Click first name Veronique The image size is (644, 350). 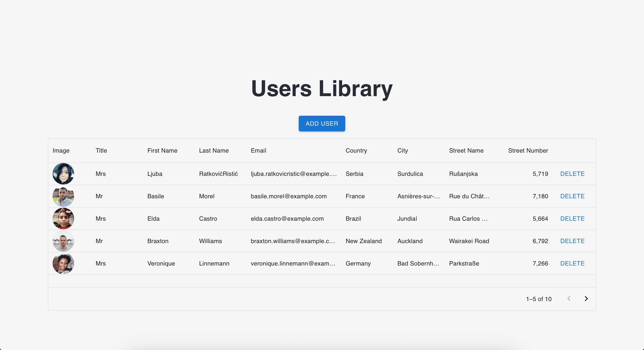161,264
